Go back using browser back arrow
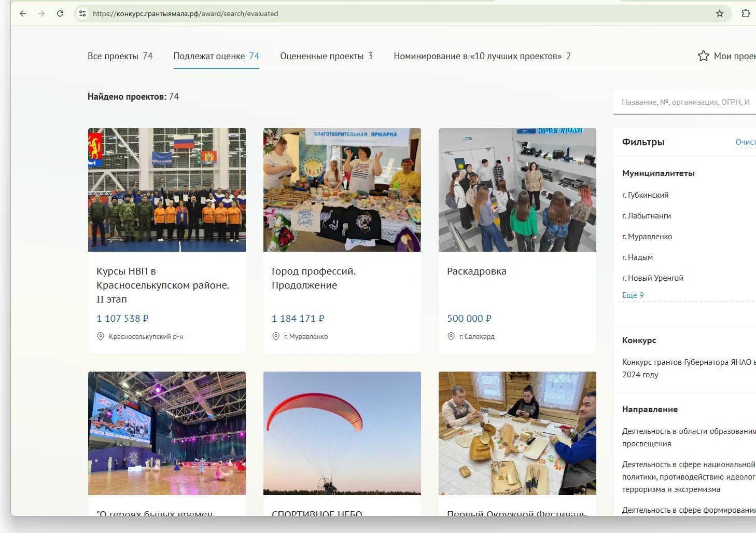The height and width of the screenshot is (533, 756). (x=23, y=13)
